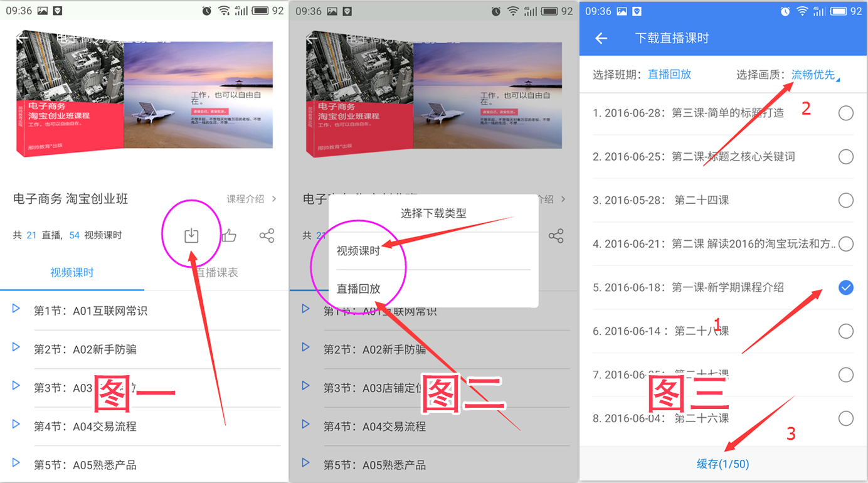Image resolution: width=868 pixels, height=483 pixels.
Task: Choose 直播回放 in the 选择下载类型 dialog
Action: tap(359, 289)
